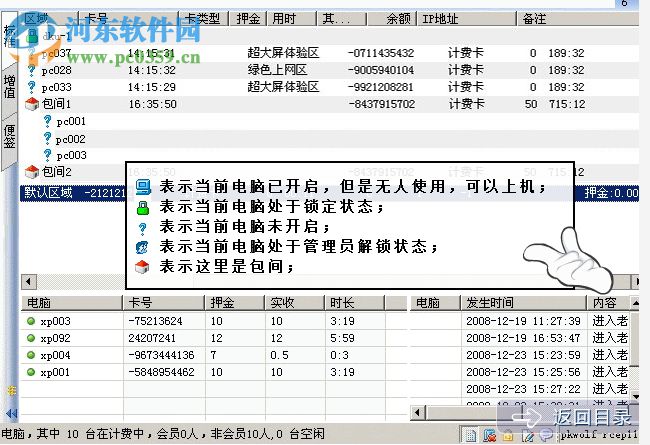
Task: Open the chat bubble icon in status bar
Action: [x=547, y=434]
